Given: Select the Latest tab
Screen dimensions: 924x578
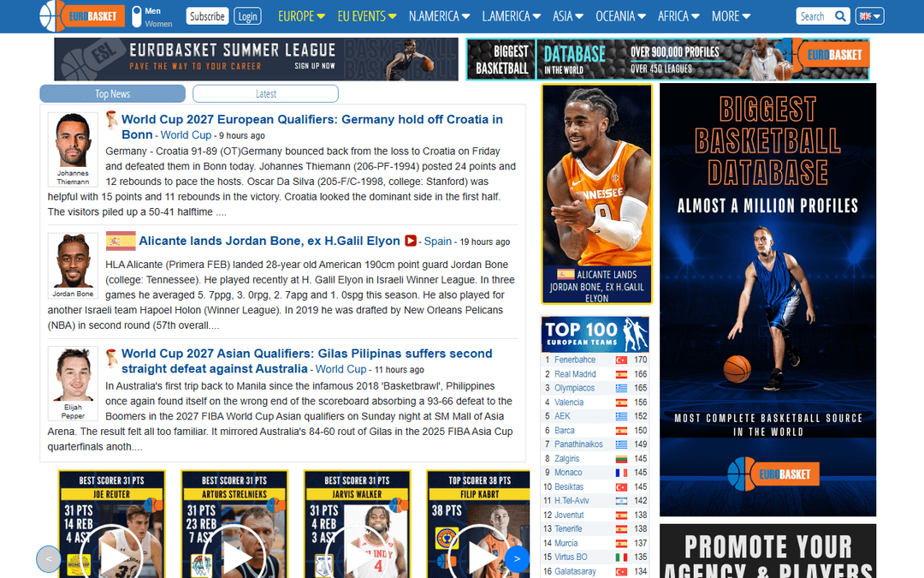Looking at the screenshot, I should [x=265, y=94].
